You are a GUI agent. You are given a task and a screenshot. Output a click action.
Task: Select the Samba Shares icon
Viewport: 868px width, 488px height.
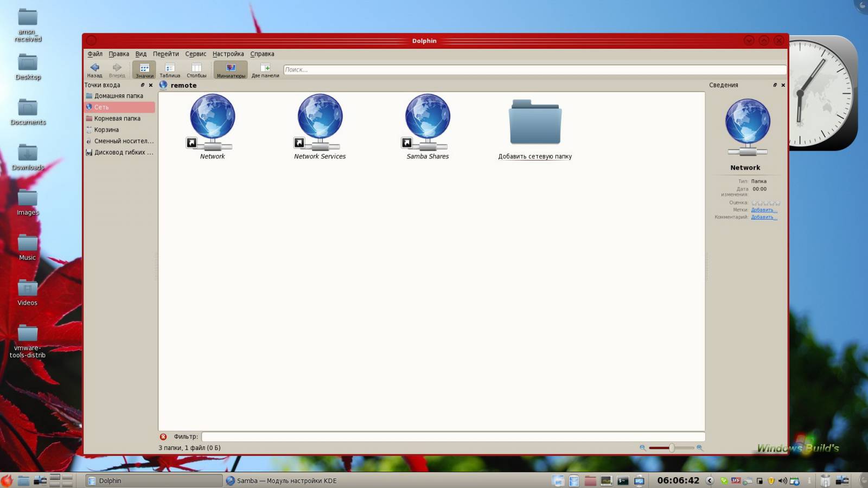pyautogui.click(x=427, y=123)
